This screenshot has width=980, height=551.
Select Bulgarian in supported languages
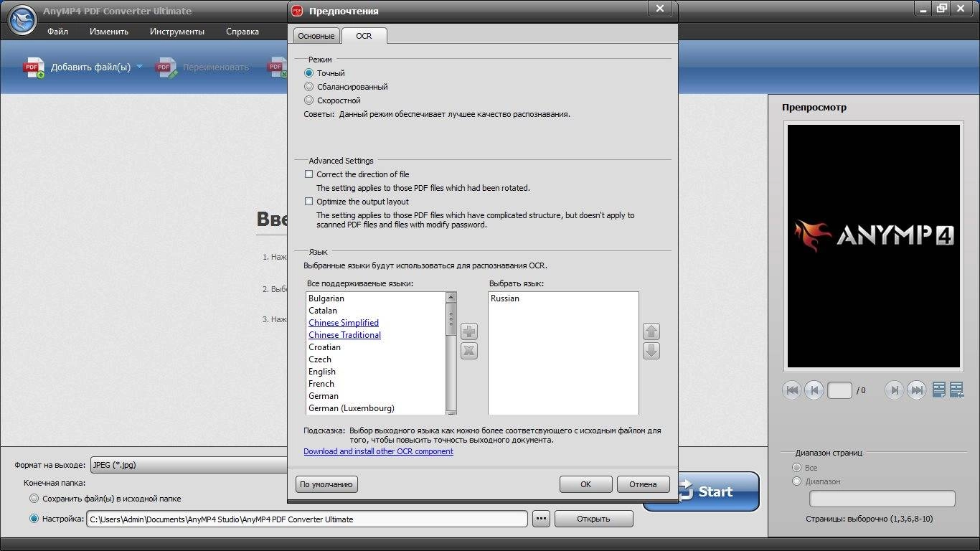click(326, 298)
